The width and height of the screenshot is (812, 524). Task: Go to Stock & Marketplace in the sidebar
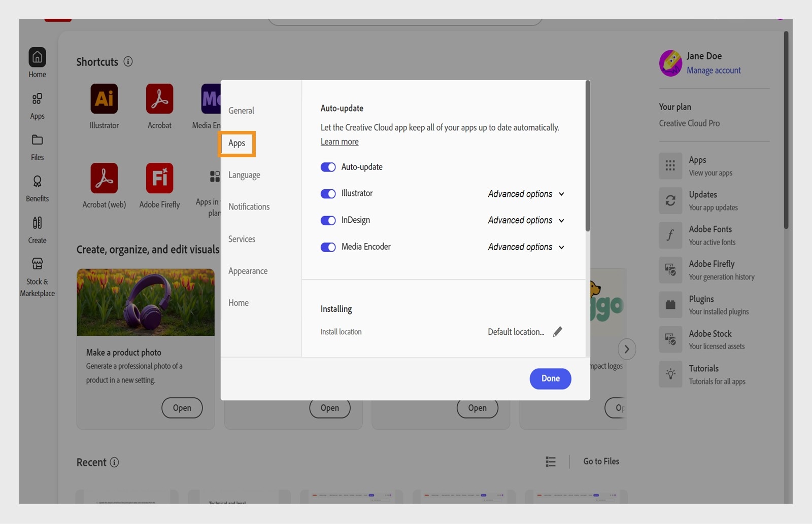pyautogui.click(x=37, y=276)
